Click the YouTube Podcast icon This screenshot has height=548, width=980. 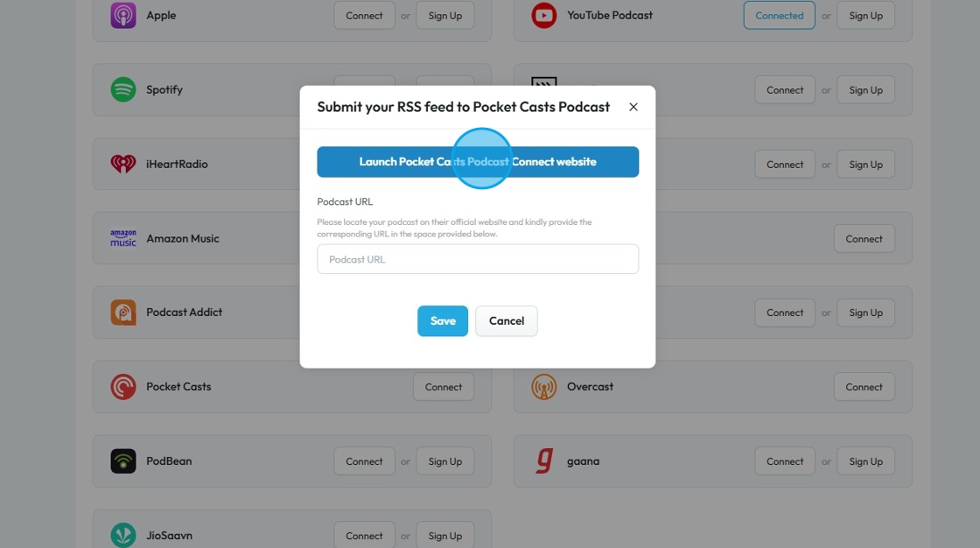tap(544, 16)
